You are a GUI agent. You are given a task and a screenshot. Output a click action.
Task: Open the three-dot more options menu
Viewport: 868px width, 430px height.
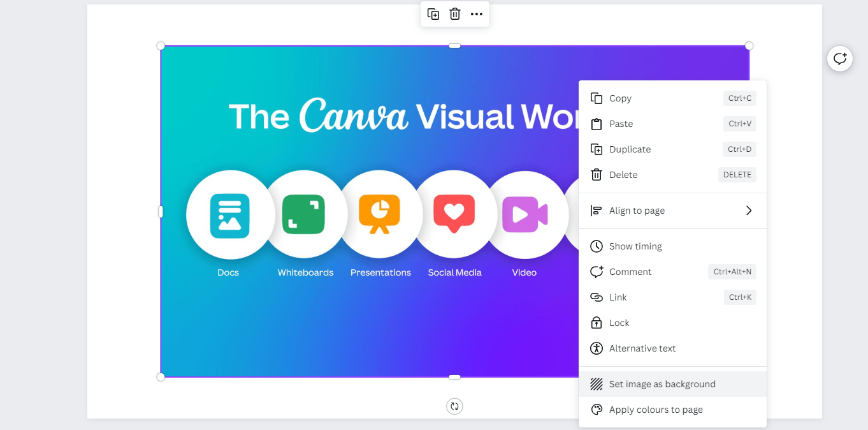coord(477,14)
